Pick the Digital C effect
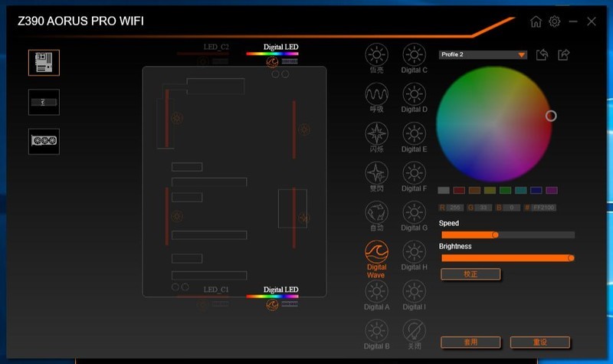 tap(414, 54)
